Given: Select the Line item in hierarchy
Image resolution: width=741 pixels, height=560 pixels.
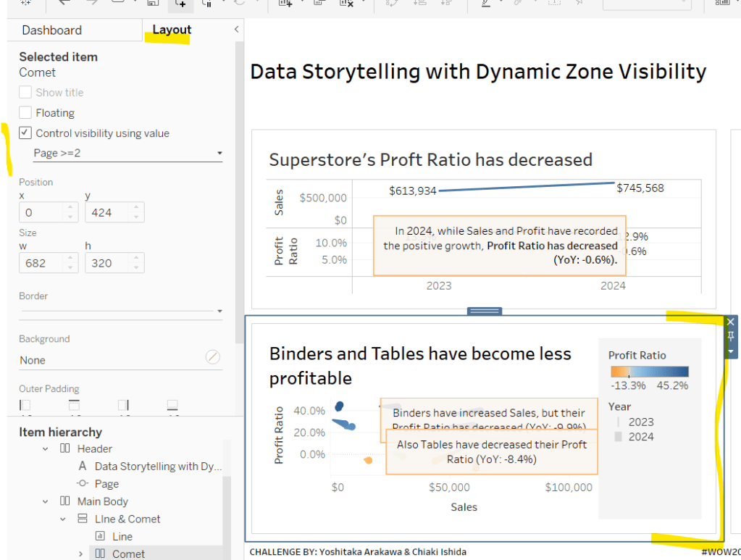Looking at the screenshot, I should (x=122, y=537).
